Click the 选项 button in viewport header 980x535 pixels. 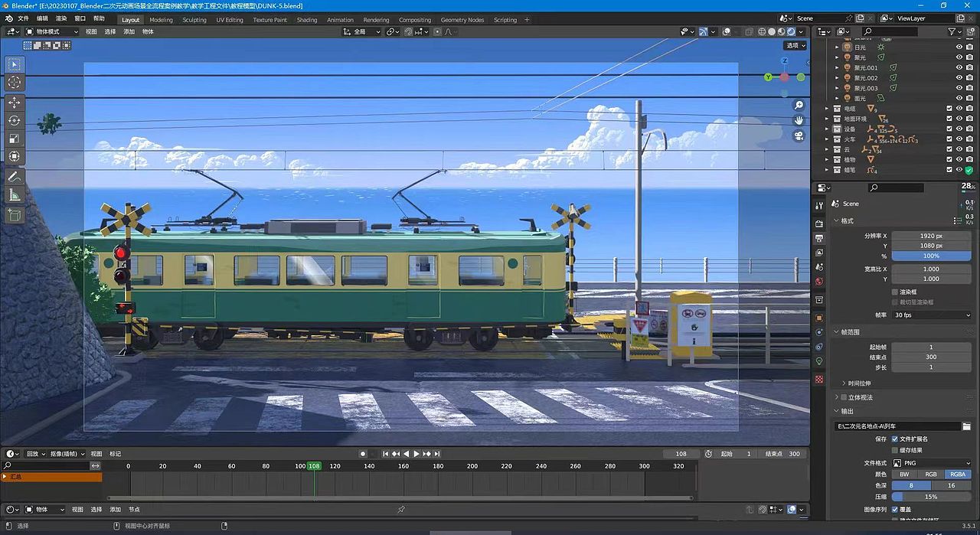pyautogui.click(x=794, y=45)
